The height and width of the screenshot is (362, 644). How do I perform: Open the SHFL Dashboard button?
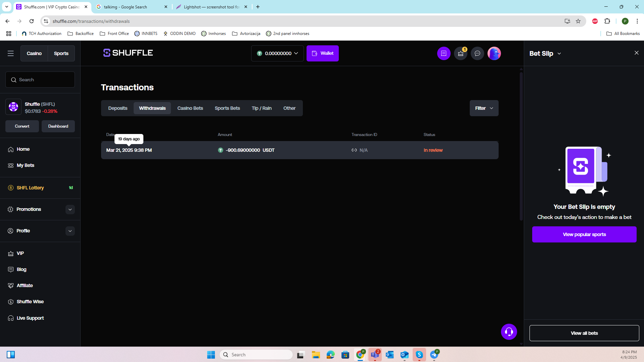58,126
